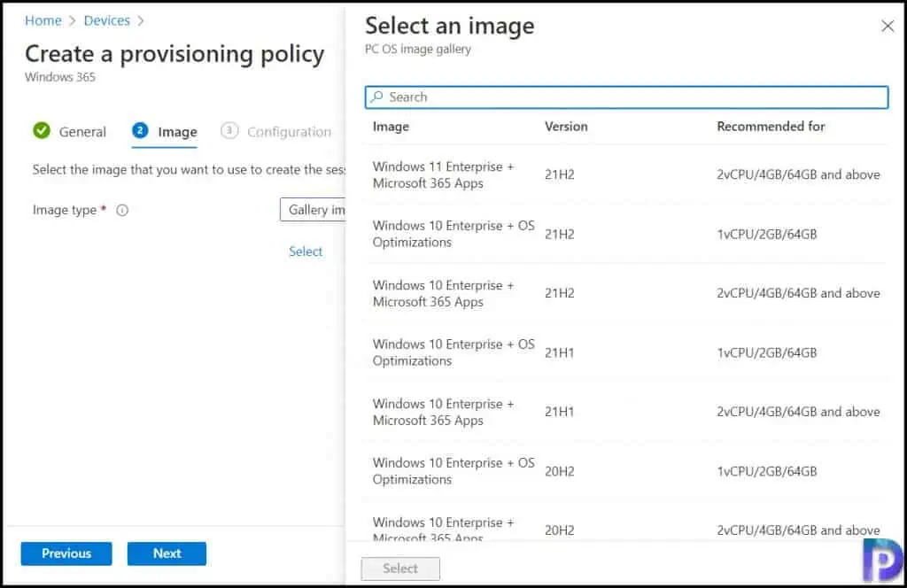Click the Select button below the image list
The image size is (907, 588).
point(400,569)
